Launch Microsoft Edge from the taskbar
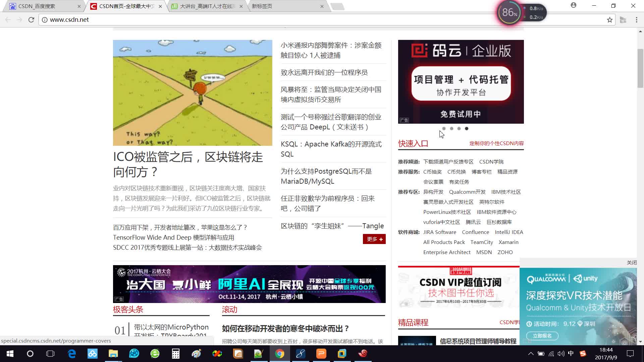 72,354
